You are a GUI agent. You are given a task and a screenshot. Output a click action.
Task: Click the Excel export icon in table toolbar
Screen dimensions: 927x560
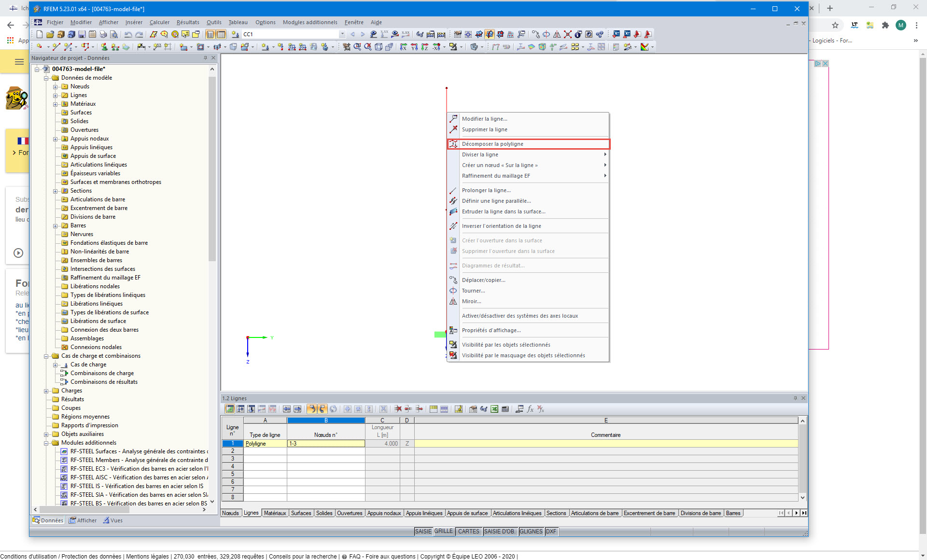click(x=494, y=409)
